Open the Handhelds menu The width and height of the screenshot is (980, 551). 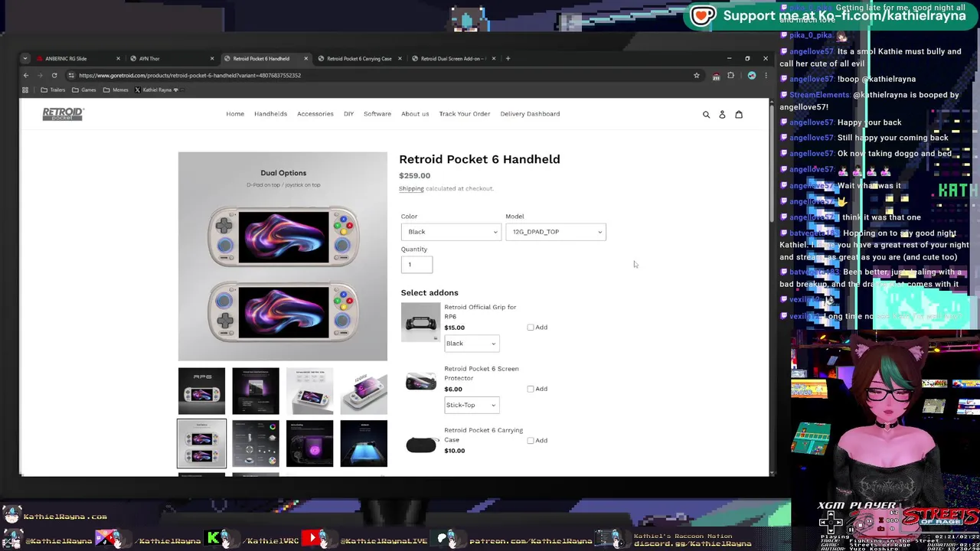[270, 114]
